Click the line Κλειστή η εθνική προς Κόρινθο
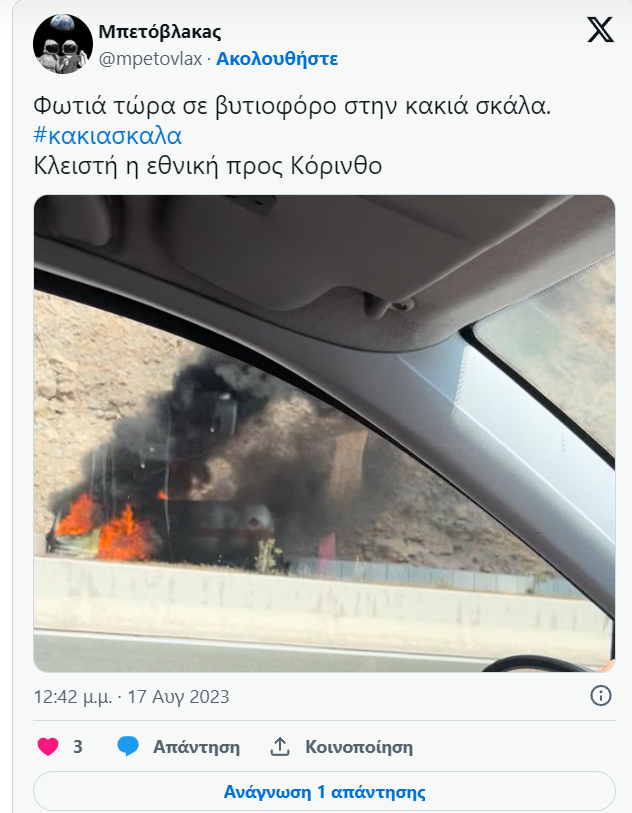The height and width of the screenshot is (813, 632). click(208, 166)
